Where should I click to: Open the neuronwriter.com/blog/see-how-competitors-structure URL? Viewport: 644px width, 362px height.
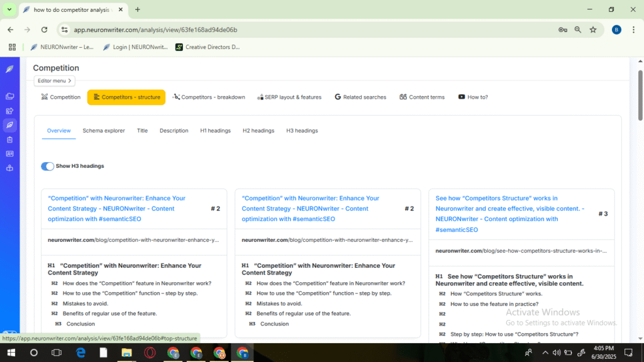(x=521, y=251)
